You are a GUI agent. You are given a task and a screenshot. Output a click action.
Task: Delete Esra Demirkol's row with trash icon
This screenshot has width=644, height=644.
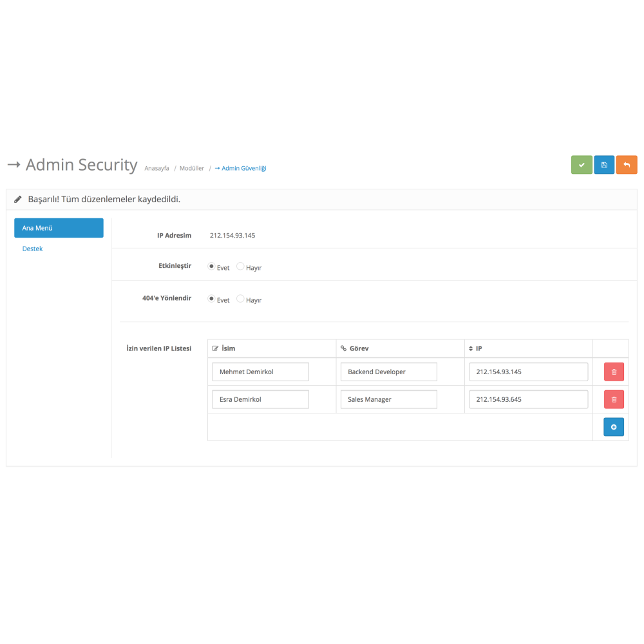[613, 399]
